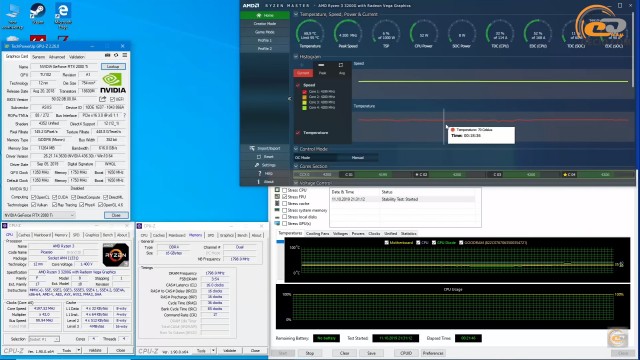Switch to the Voltages tab in stability test
Image resolution: width=640 pixels, height=360 pixels.
point(340,233)
